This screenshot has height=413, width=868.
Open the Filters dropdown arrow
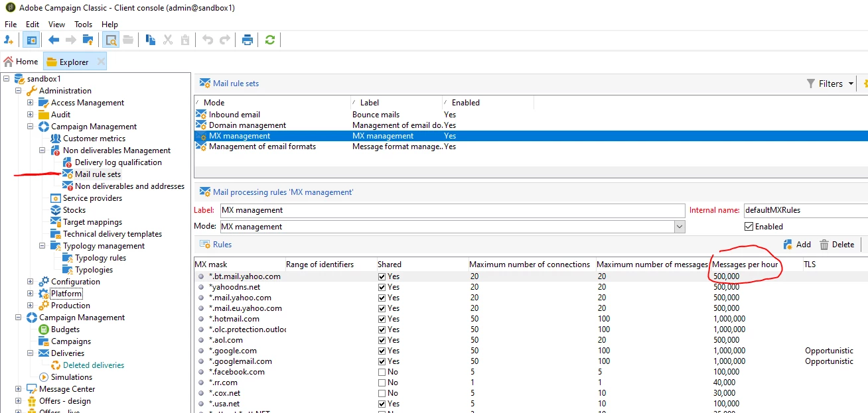849,84
